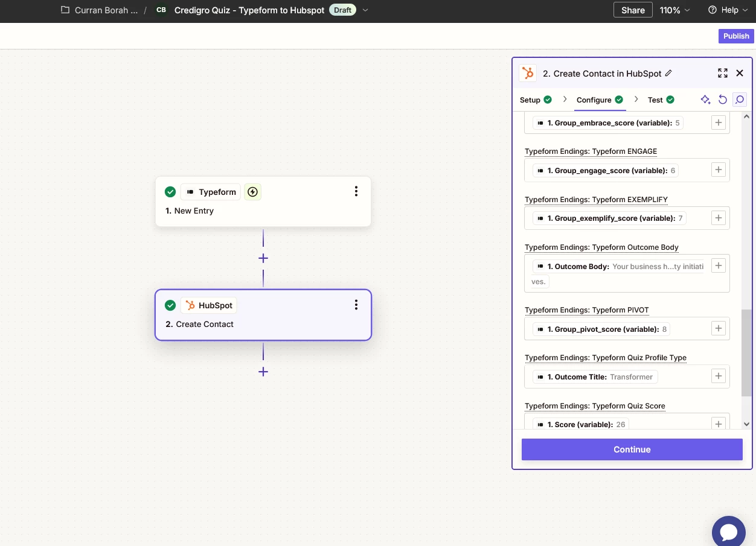Switch to the Configure tab
The image size is (756, 546).
600,100
